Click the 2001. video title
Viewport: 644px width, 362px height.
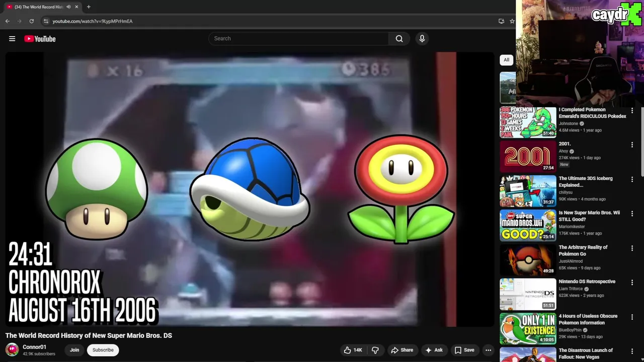point(565,144)
